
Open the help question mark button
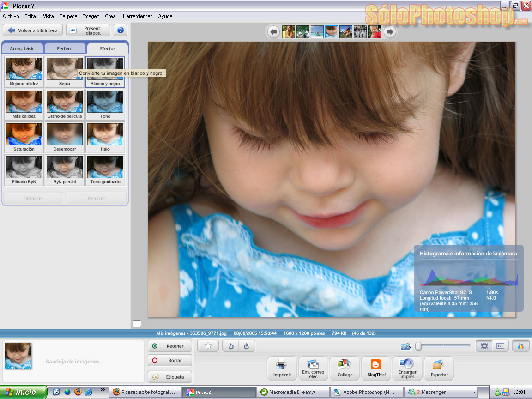[x=120, y=30]
